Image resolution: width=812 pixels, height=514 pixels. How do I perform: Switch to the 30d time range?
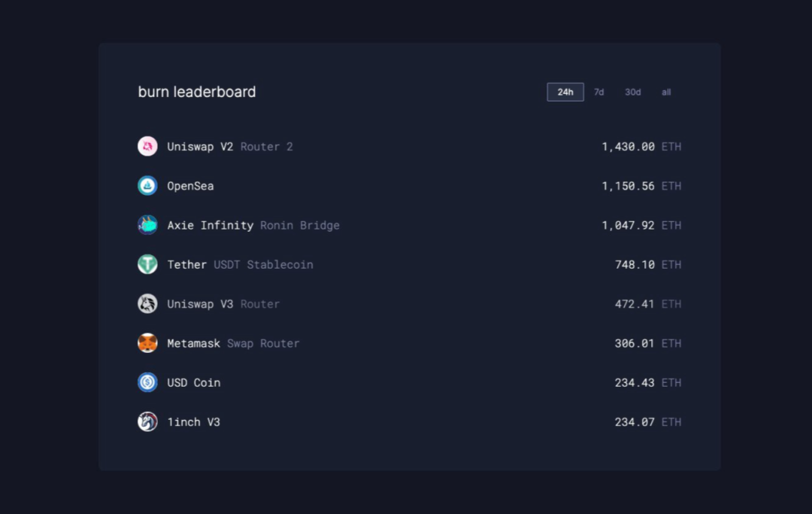point(632,92)
